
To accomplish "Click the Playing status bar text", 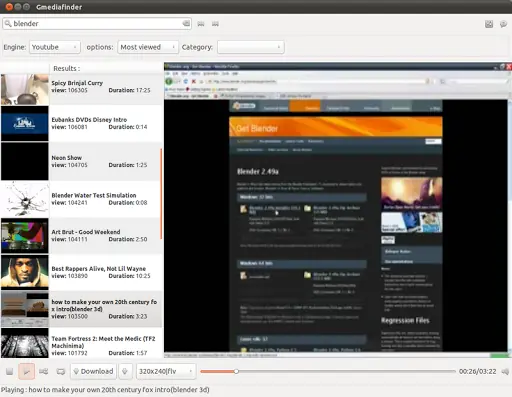I will point(105,390).
